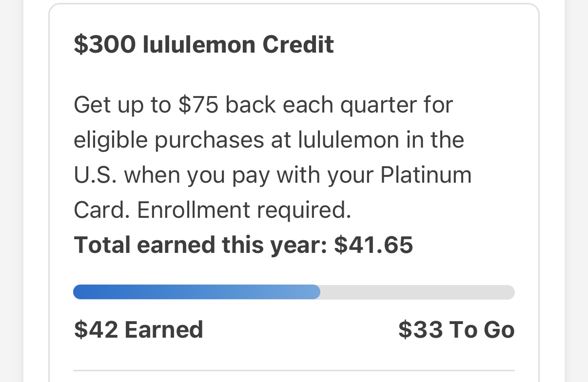Tap "Get up to" at the description start
The image size is (588, 382).
pos(122,105)
